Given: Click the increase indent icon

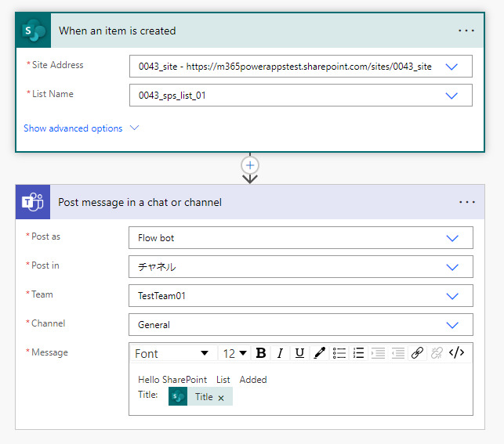Looking at the screenshot, I should point(379,353).
